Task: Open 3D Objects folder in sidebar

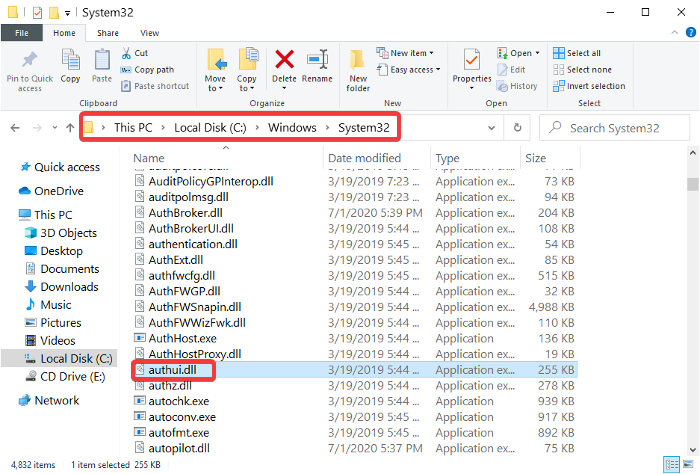Action: coord(61,233)
